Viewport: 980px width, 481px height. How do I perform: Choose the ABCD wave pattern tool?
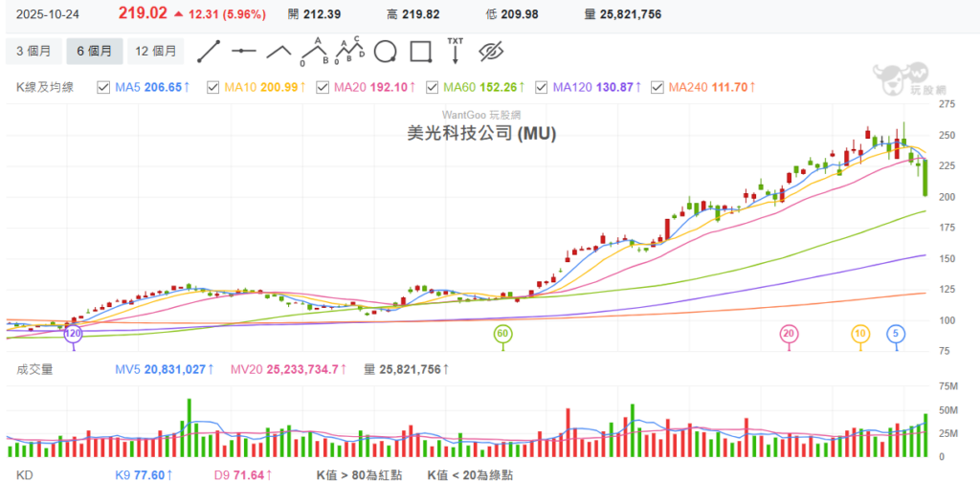pyautogui.click(x=350, y=50)
